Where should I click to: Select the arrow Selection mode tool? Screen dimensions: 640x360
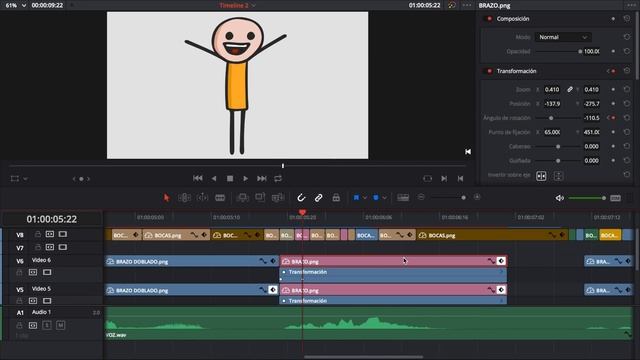pos(166,198)
